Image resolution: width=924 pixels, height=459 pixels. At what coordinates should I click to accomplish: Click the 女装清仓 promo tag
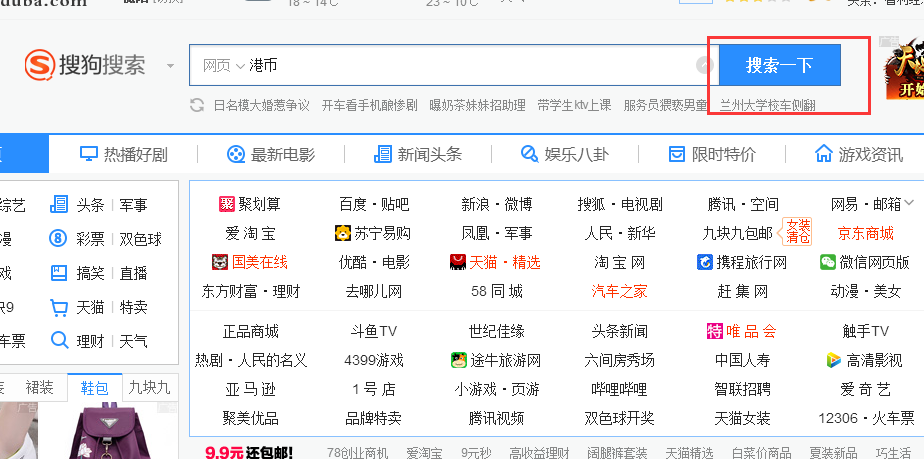click(x=798, y=231)
